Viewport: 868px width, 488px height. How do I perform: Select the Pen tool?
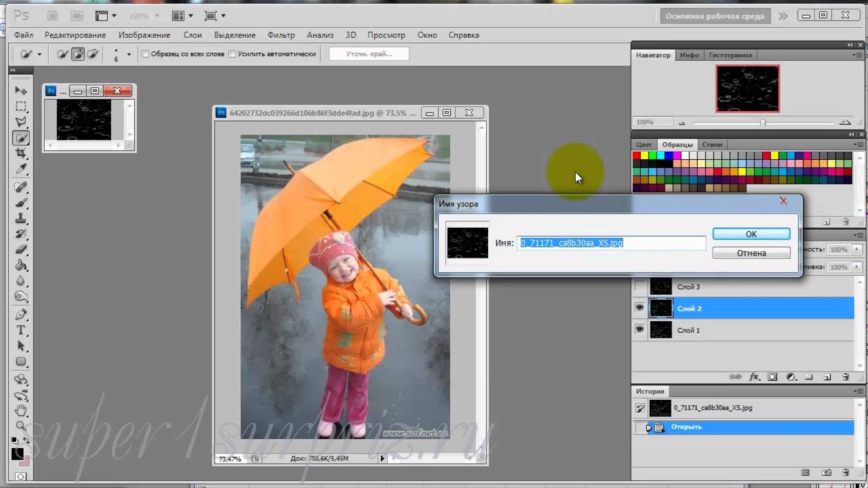point(21,314)
